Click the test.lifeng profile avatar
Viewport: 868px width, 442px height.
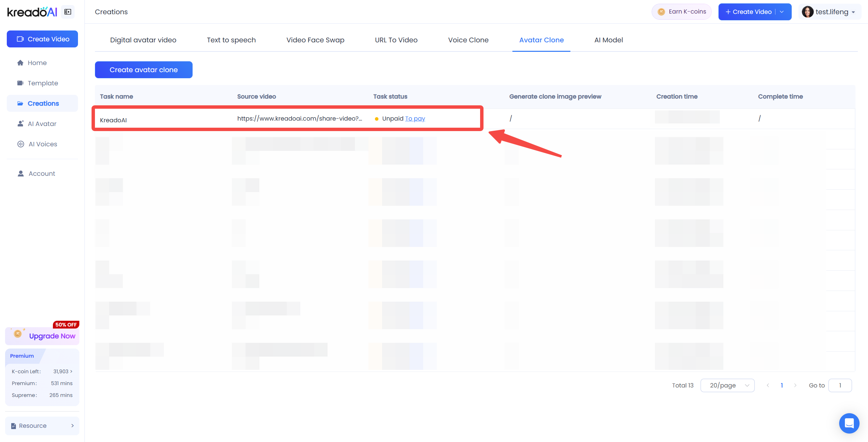(807, 12)
